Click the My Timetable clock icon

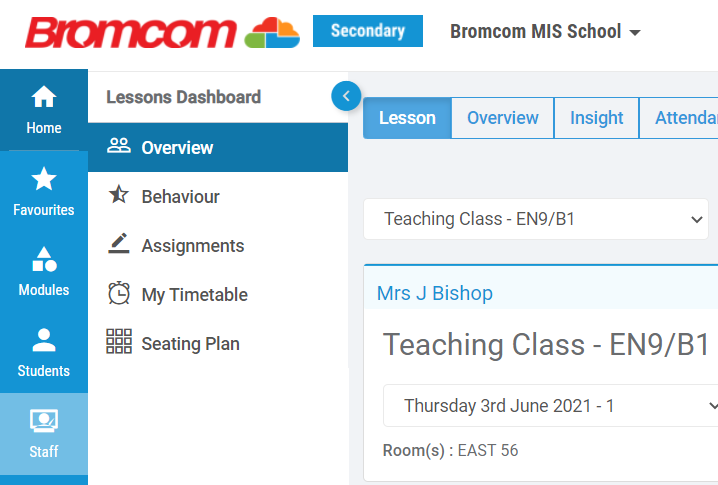119,293
